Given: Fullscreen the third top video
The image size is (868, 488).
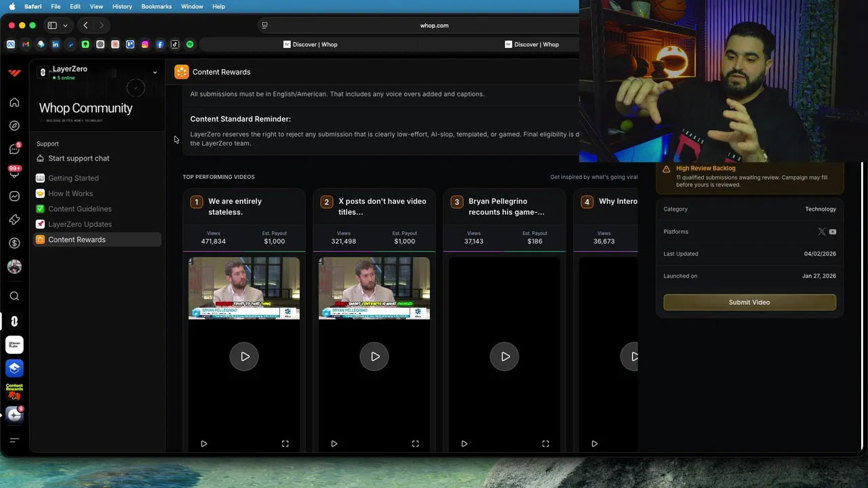Looking at the screenshot, I should coord(545,444).
